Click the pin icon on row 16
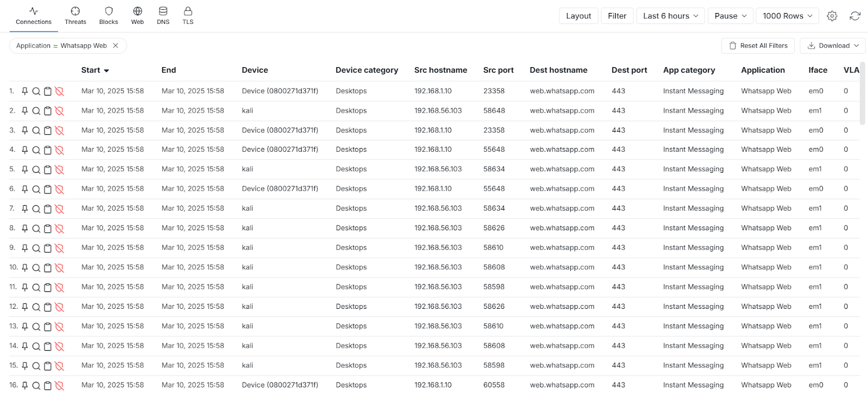The height and width of the screenshot is (395, 868). click(24, 386)
